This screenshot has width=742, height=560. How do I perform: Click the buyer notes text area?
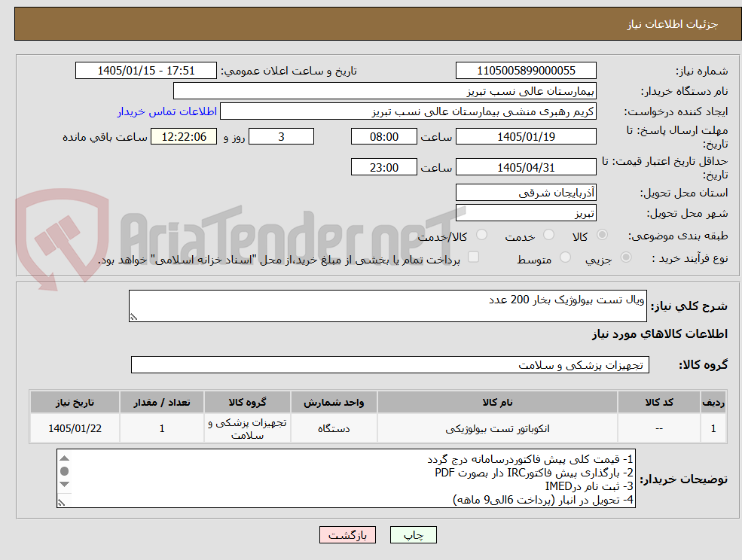click(346, 479)
